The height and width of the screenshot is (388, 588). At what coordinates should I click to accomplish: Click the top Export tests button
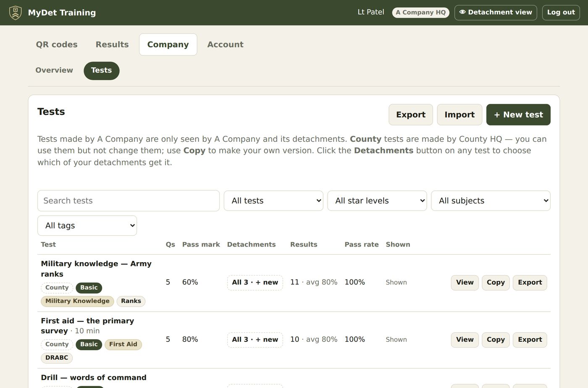[x=411, y=115]
